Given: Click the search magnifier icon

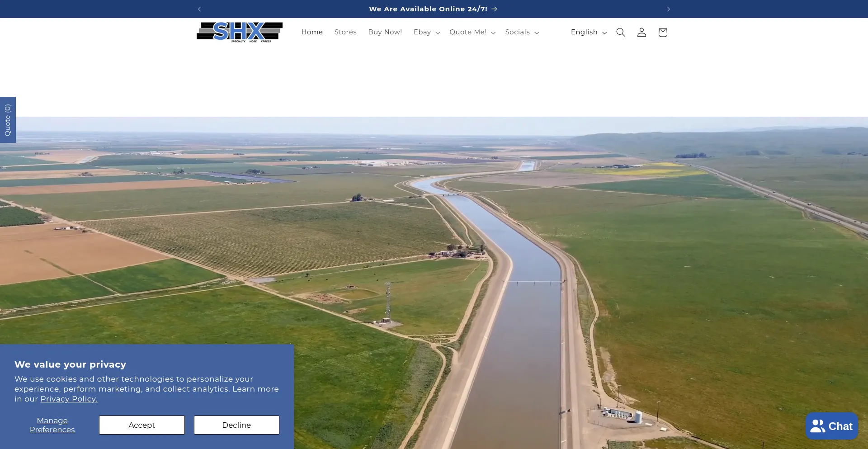Looking at the screenshot, I should (x=621, y=32).
